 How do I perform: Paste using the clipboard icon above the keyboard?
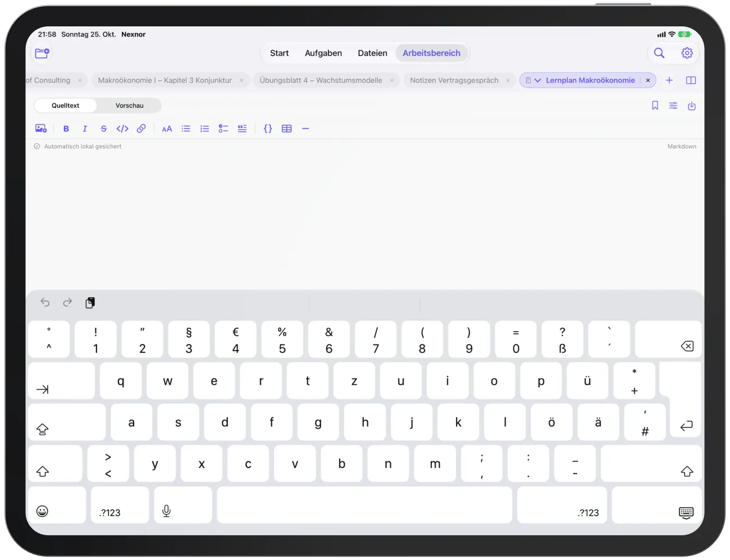click(90, 302)
